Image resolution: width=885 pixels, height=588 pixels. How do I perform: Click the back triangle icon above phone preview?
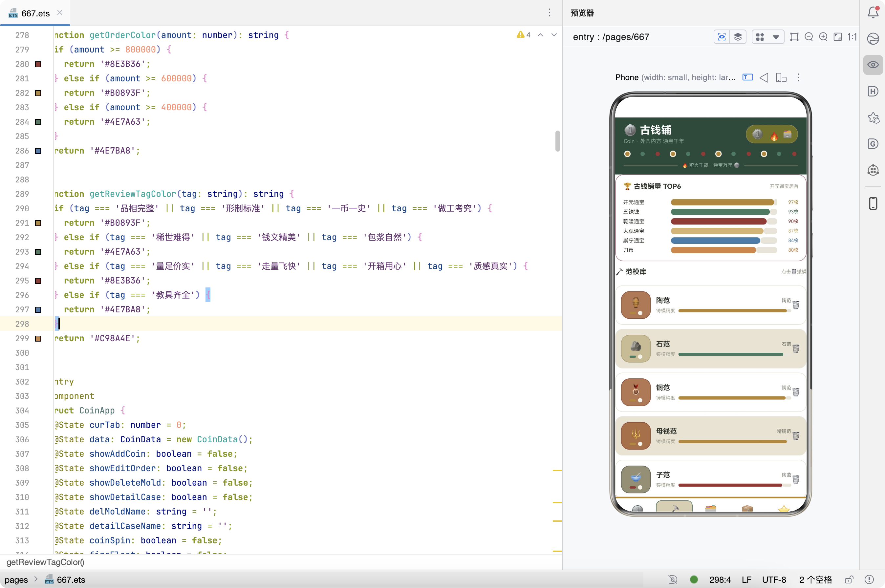pos(764,78)
